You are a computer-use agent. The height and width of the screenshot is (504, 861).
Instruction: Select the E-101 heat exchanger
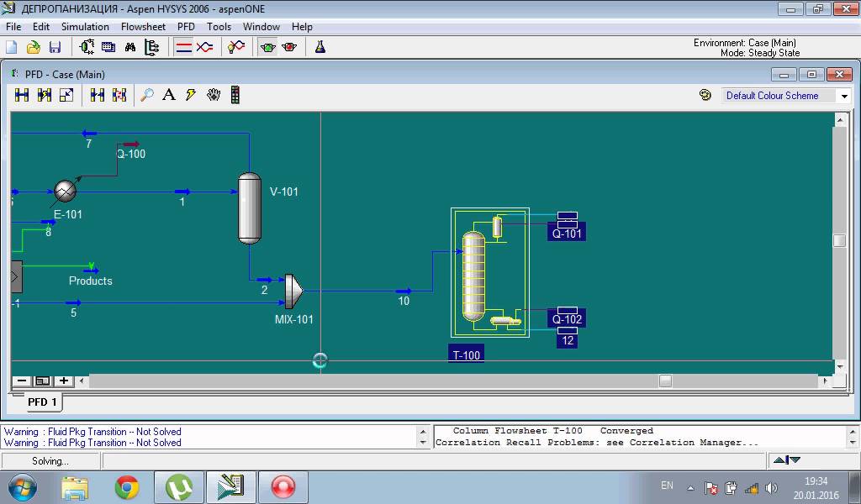[x=65, y=191]
